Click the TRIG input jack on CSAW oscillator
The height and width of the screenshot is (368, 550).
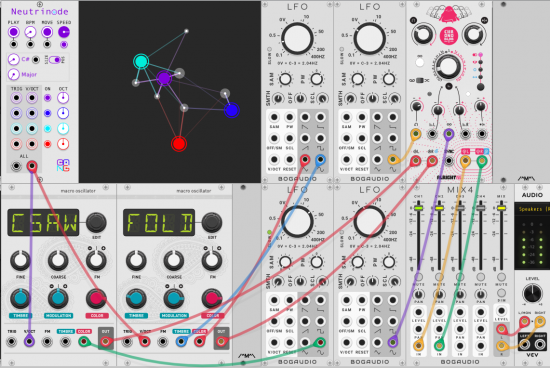pyautogui.click(x=12, y=341)
